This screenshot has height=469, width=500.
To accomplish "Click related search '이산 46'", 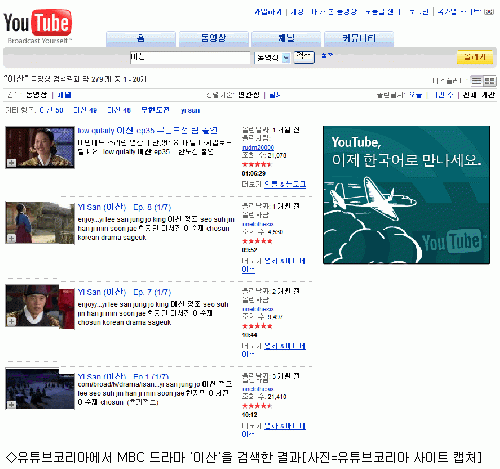I will [119, 110].
